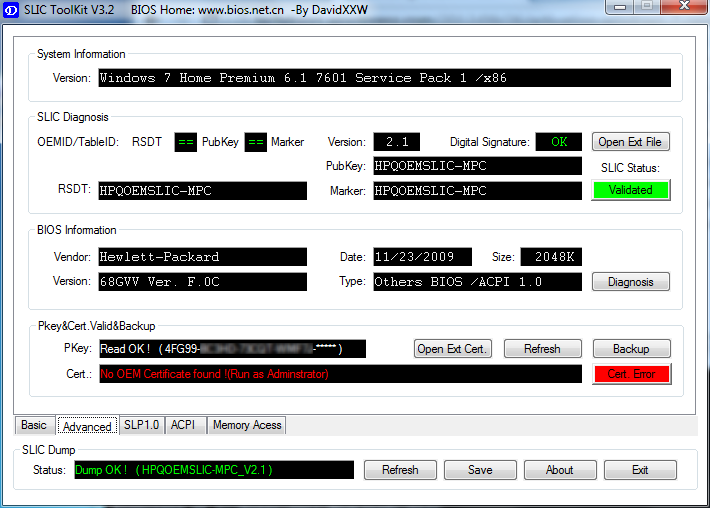Click the green Validated status button
710x508 pixels.
pos(630,190)
